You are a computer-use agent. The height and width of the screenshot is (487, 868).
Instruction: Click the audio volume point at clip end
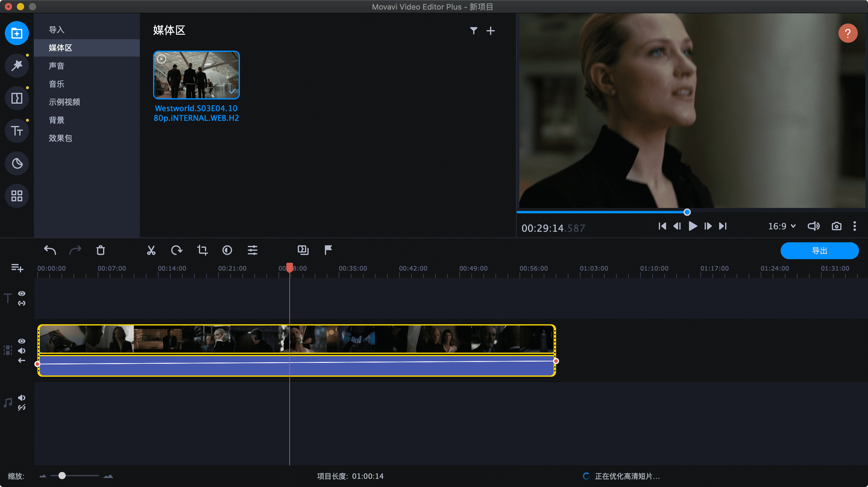click(x=556, y=361)
